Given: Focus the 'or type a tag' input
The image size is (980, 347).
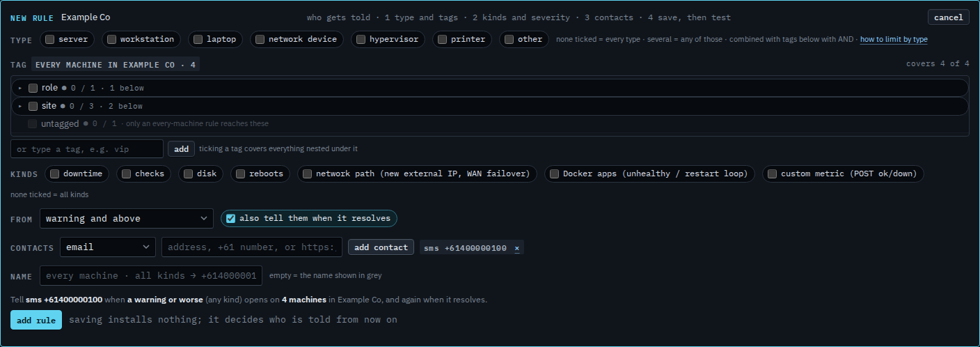Looking at the screenshot, I should coord(87,149).
